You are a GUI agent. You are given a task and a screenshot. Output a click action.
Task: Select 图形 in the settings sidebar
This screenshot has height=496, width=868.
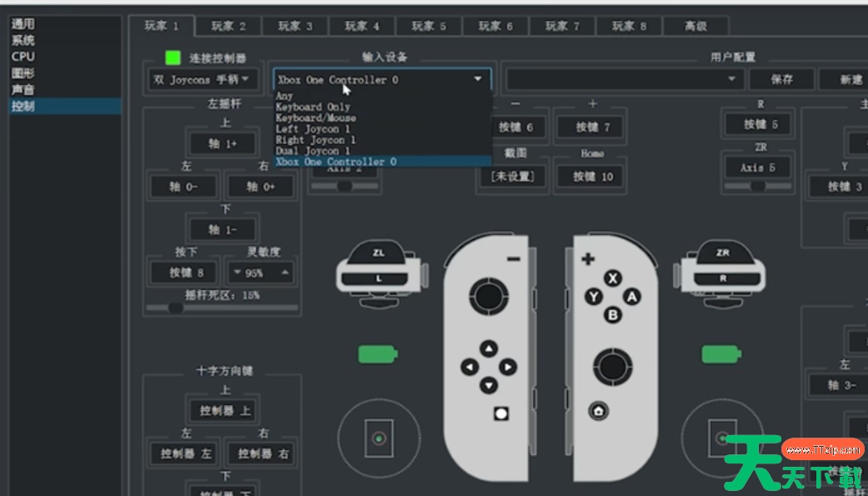tap(23, 73)
